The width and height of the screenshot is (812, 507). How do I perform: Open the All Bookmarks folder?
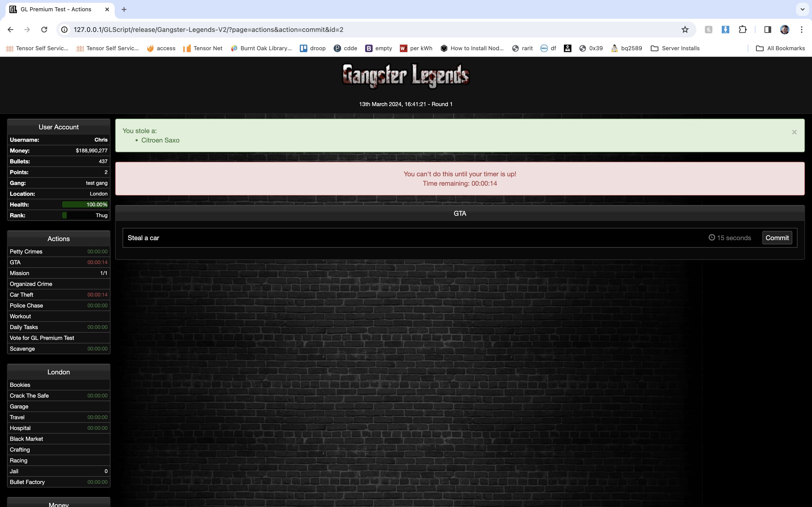pyautogui.click(x=780, y=48)
